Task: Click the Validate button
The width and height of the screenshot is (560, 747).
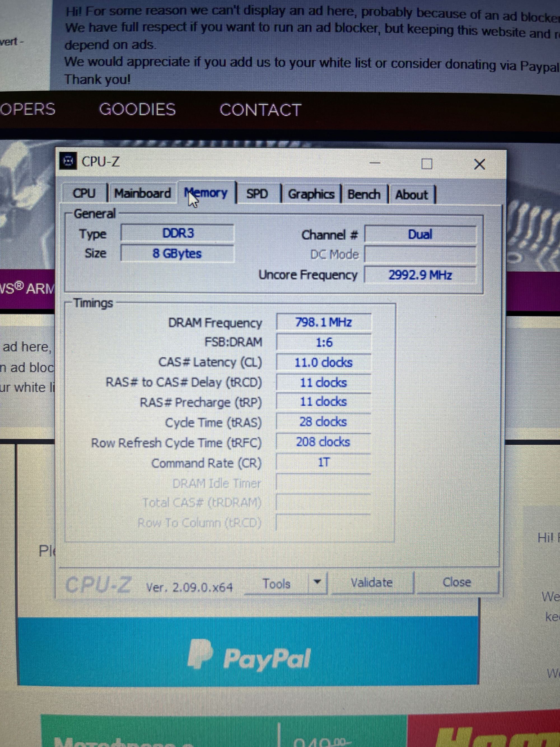Action: (x=372, y=583)
